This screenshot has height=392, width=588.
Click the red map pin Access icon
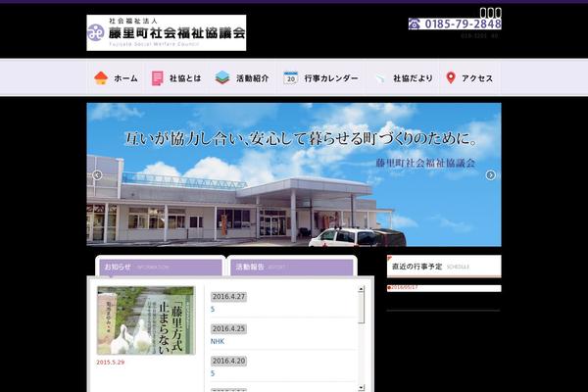click(451, 78)
